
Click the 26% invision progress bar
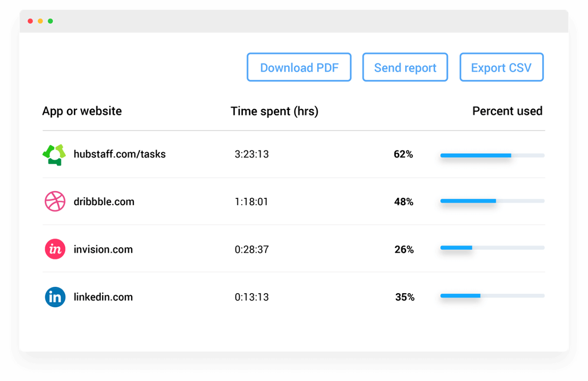point(492,248)
